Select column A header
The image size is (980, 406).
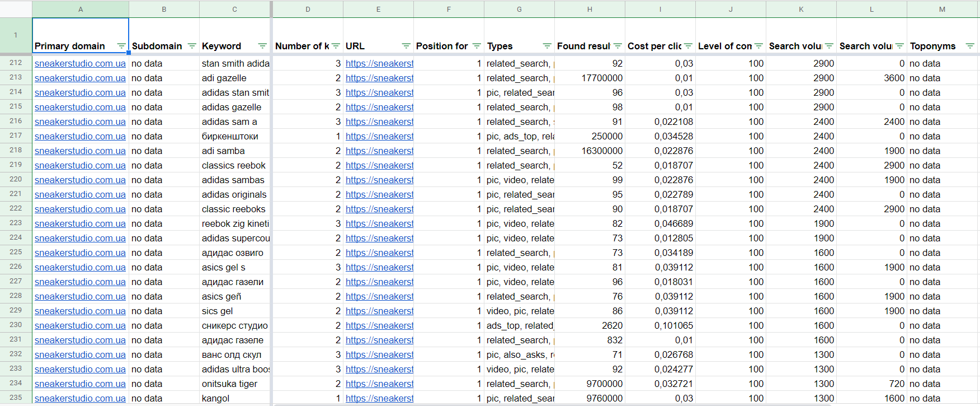coord(81,9)
